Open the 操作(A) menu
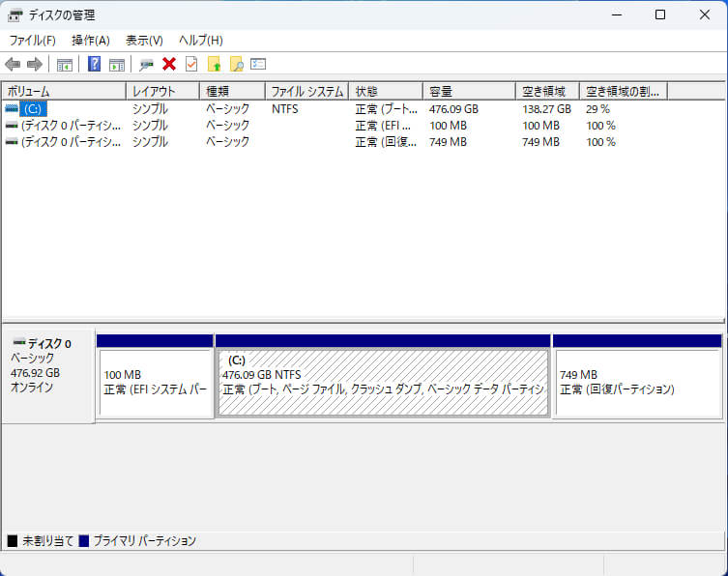Screen dimensions: 728x576 pyautogui.click(x=91, y=41)
